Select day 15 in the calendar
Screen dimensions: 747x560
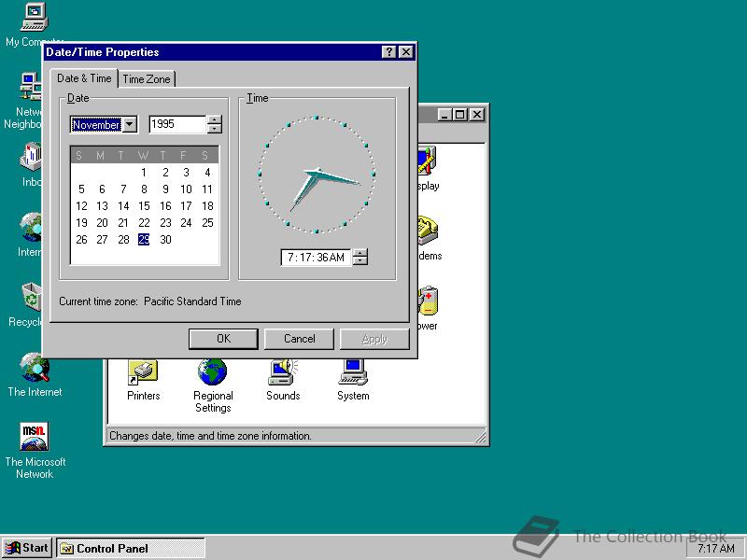(x=144, y=205)
